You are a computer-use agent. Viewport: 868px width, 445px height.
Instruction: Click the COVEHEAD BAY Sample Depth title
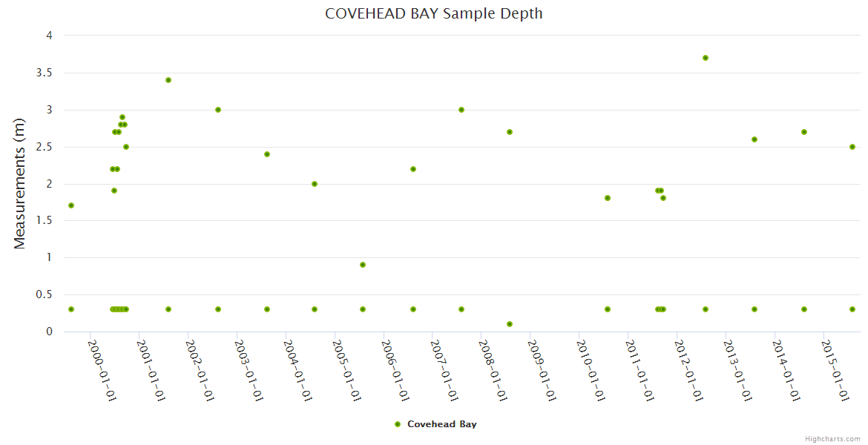pos(433,13)
